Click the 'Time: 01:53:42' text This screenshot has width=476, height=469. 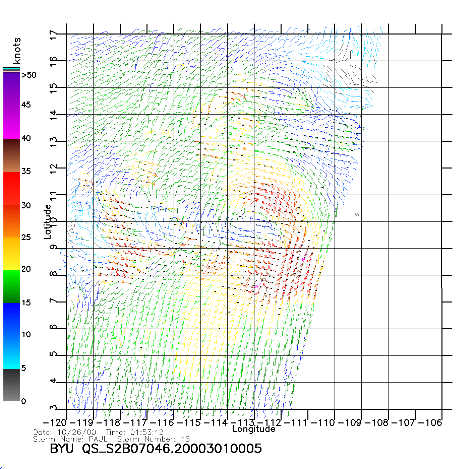point(134,432)
